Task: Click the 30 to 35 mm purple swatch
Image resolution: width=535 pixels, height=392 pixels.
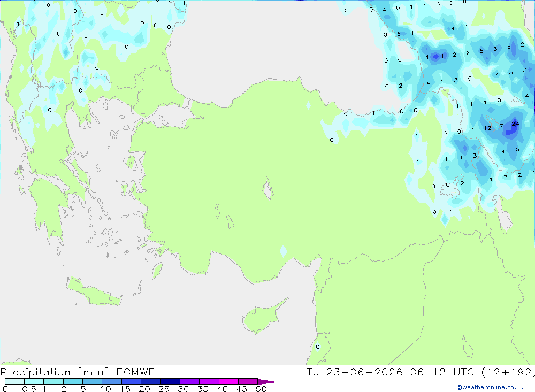Action: coord(190,381)
